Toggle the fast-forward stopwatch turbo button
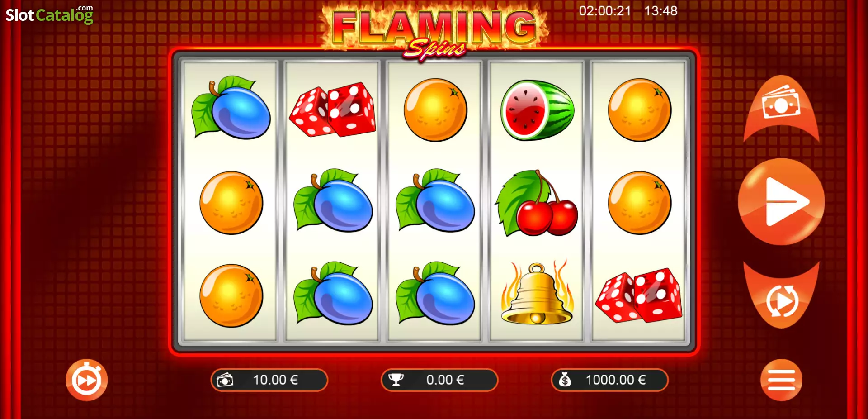 tap(87, 380)
